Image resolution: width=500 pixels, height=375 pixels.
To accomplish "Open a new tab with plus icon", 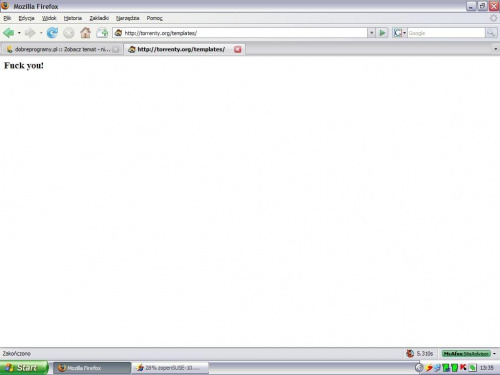I will click(x=102, y=33).
